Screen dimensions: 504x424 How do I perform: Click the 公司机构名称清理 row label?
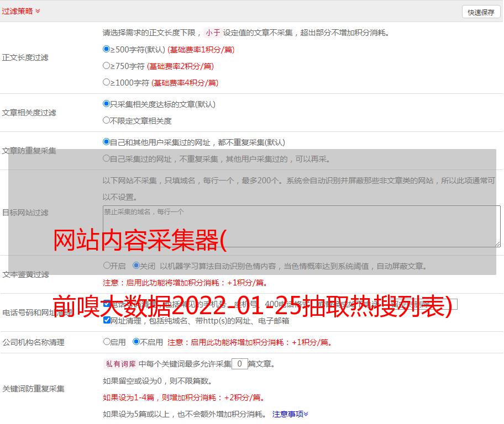[x=33, y=342]
